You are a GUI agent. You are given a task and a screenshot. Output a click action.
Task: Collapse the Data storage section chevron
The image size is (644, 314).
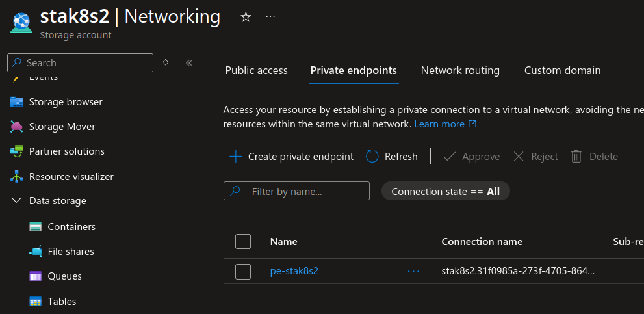pyautogui.click(x=16, y=201)
